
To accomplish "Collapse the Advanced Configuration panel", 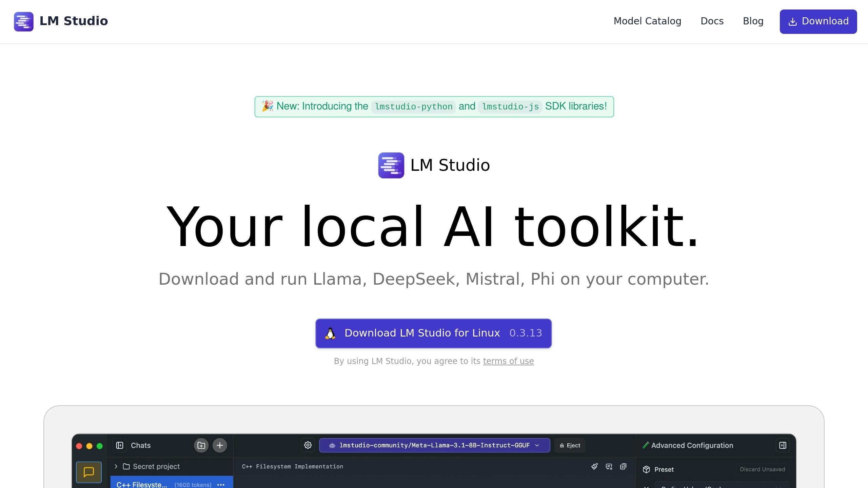I will coord(782,445).
